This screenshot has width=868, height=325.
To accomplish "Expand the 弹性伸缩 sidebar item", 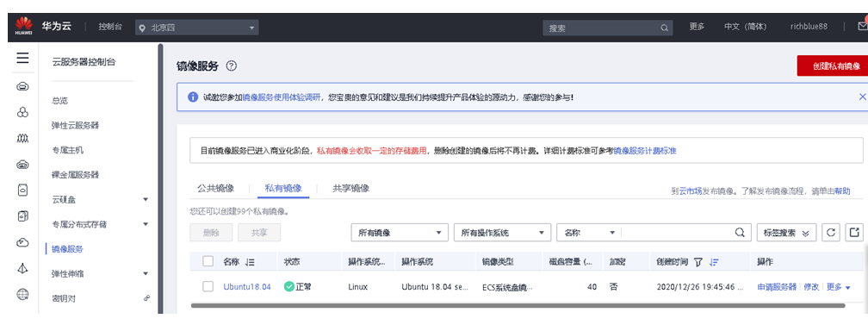I will [x=146, y=273].
